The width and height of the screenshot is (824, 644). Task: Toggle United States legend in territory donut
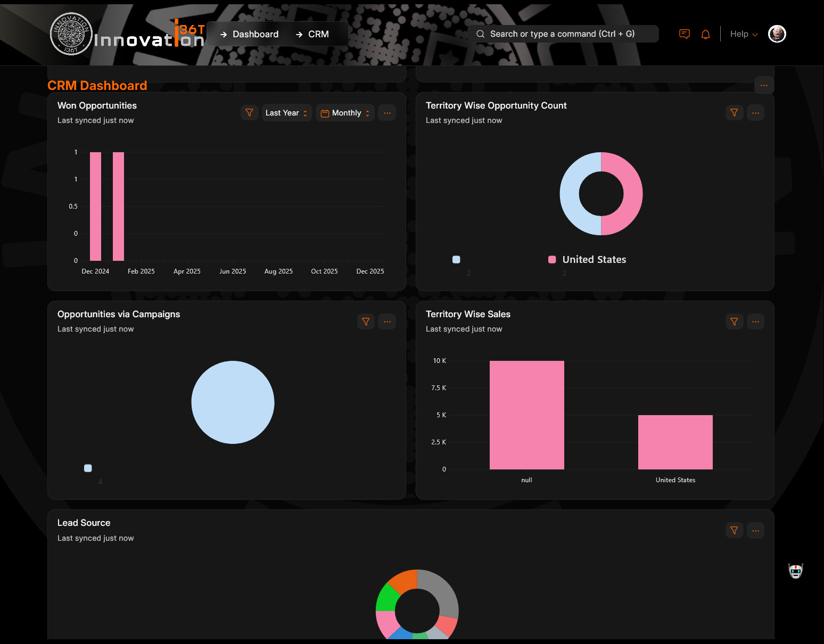(587, 260)
